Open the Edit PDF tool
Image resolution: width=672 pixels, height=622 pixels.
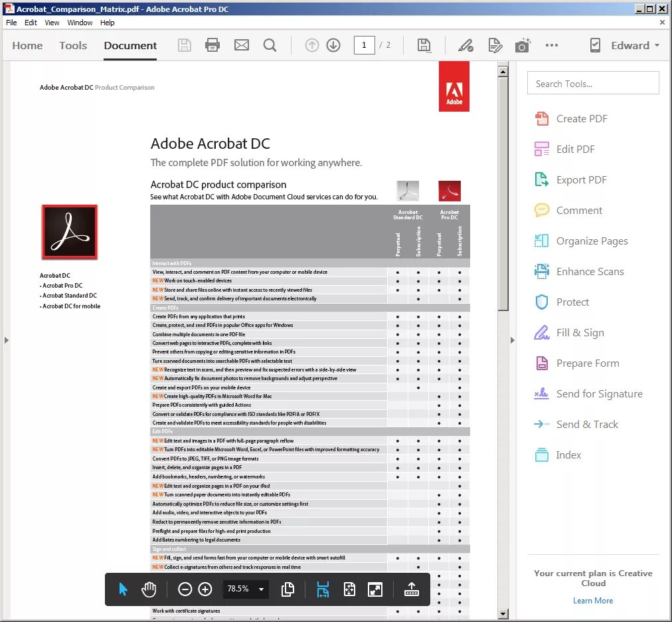pos(565,150)
